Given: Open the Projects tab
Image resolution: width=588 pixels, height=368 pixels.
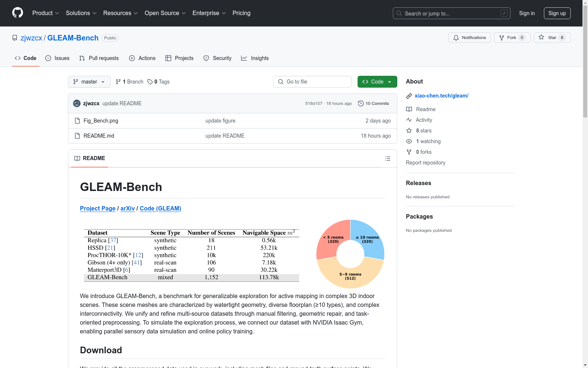Looking at the screenshot, I should pyautogui.click(x=179, y=58).
